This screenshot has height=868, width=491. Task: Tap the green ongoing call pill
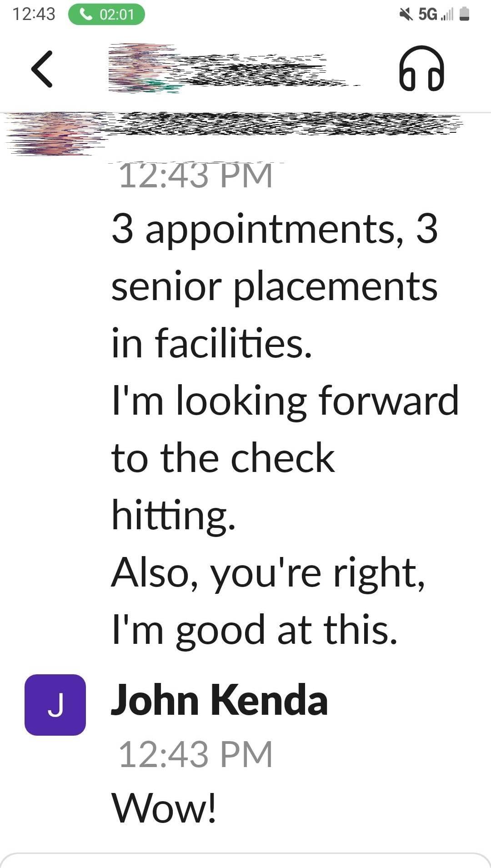click(x=107, y=14)
